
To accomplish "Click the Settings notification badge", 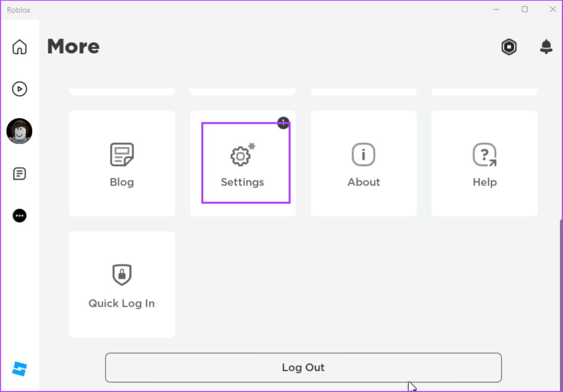I will (283, 123).
